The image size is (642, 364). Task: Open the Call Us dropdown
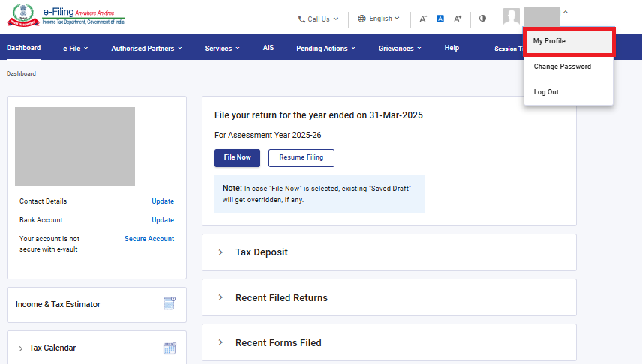[318, 19]
